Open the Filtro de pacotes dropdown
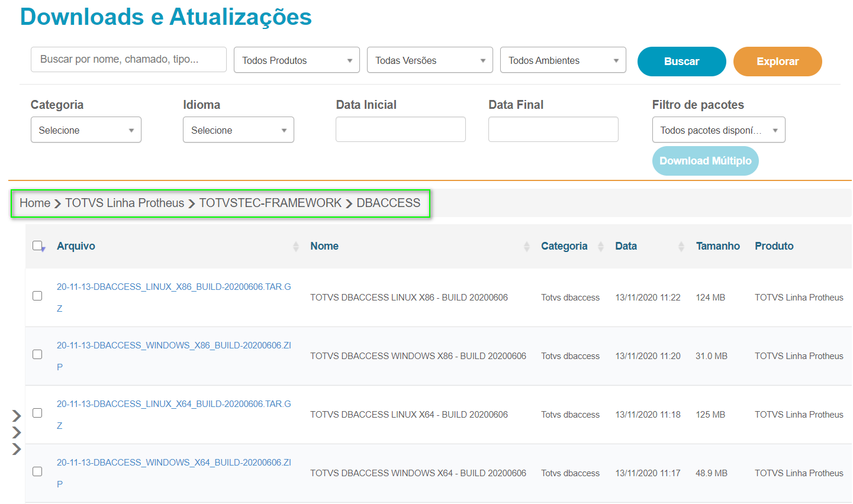Image resolution: width=853 pixels, height=504 pixels. (719, 130)
